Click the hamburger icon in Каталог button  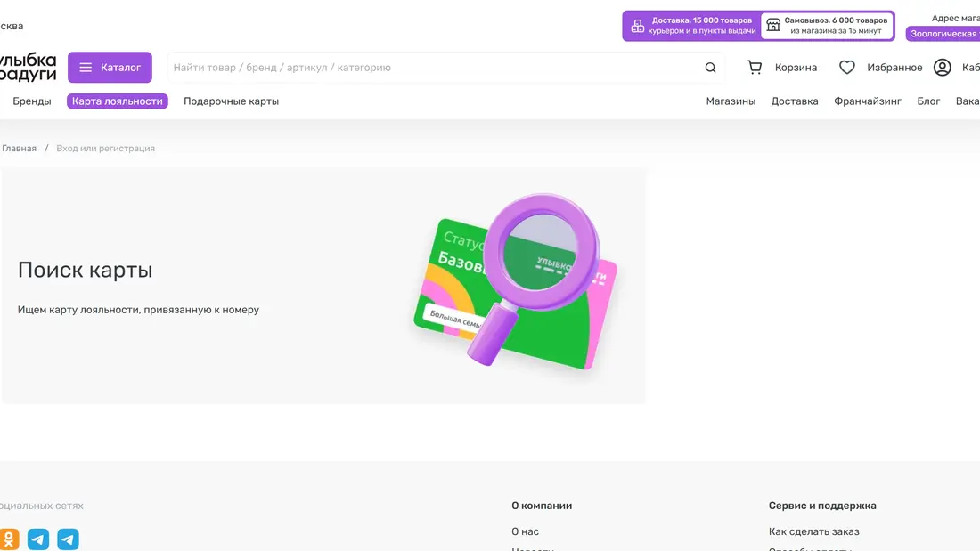point(86,68)
